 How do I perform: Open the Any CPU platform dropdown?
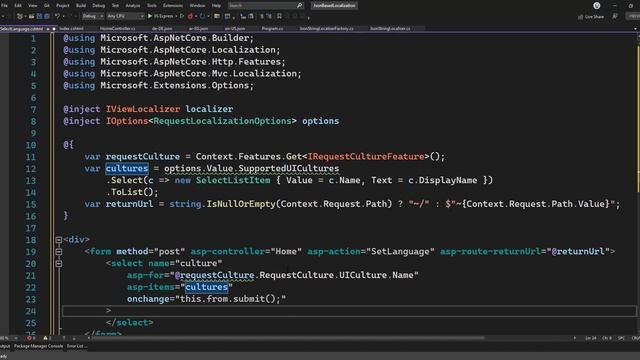pyautogui.click(x=125, y=16)
